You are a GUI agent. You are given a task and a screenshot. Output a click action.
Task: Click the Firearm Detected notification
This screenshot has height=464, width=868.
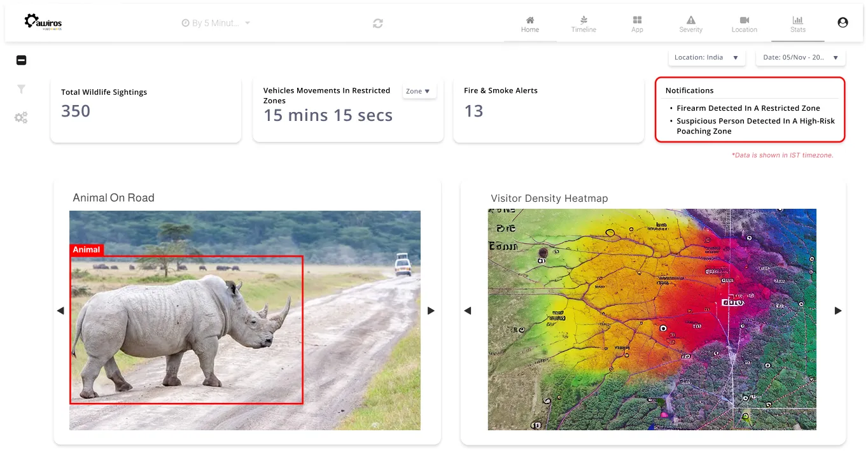tap(748, 108)
